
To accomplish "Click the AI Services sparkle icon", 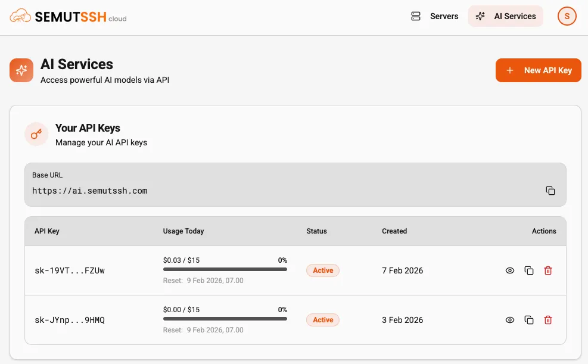I will pyautogui.click(x=481, y=16).
